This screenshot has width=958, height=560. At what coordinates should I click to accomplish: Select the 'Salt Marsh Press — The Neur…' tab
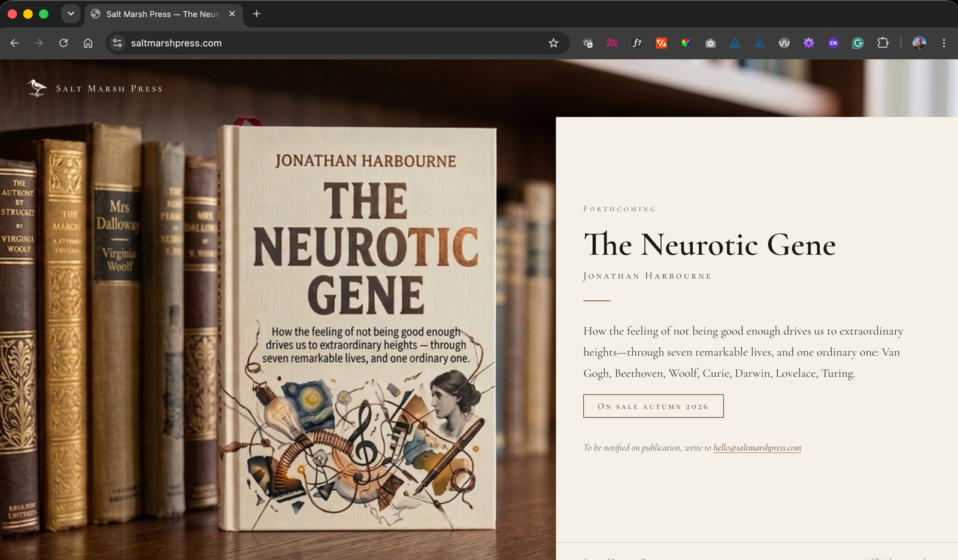[x=163, y=14]
